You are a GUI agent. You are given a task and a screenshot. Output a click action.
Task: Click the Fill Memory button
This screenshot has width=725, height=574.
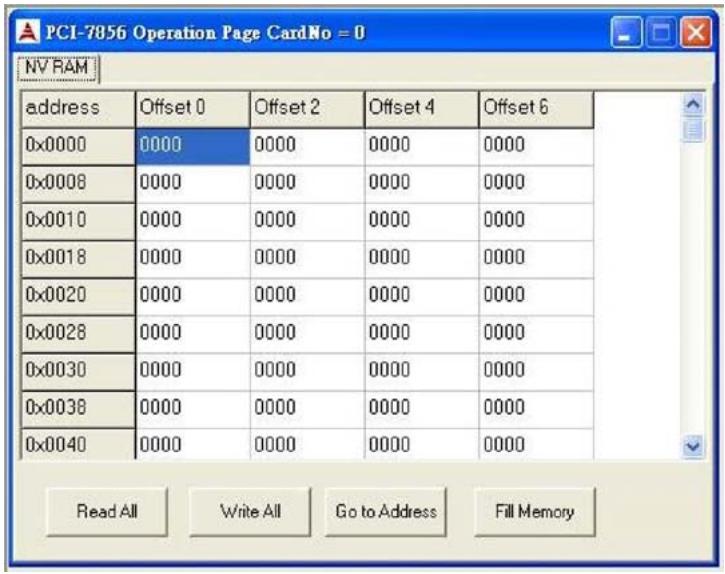(535, 512)
